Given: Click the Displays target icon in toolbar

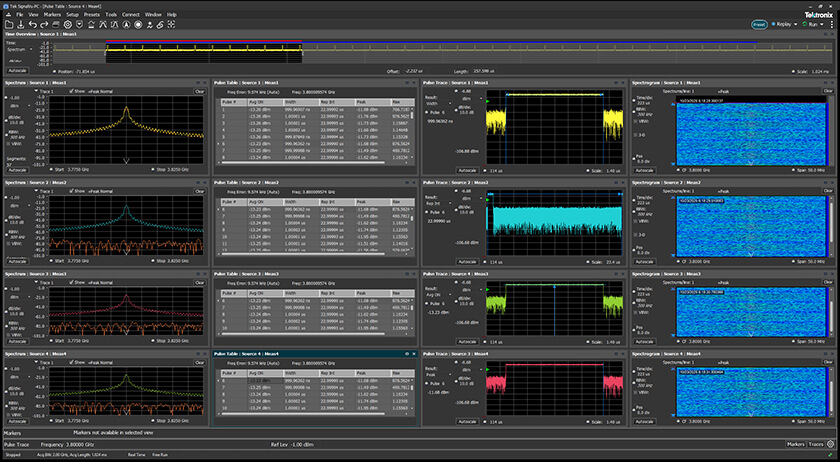Looking at the screenshot, I should (139, 24).
